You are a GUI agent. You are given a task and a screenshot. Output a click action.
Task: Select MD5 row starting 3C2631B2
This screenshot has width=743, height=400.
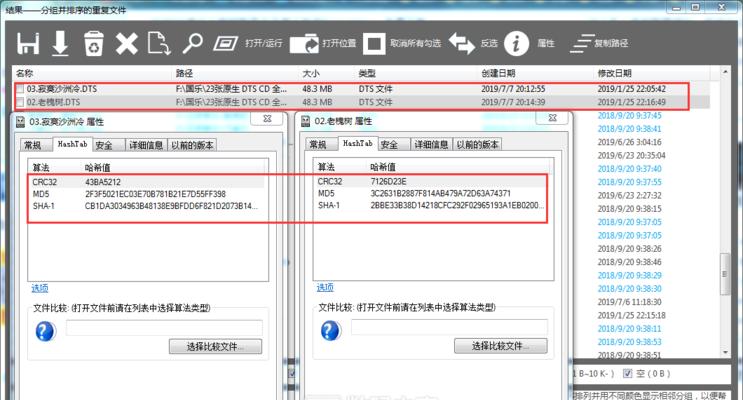[x=433, y=193]
